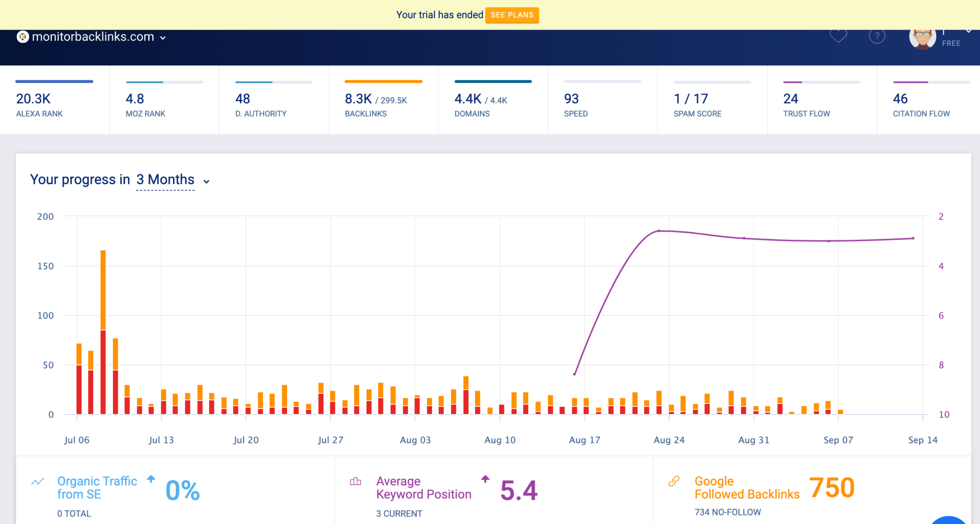This screenshot has height=524, width=980.
Task: Click the Average Keyword Position label
Action: coord(423,488)
